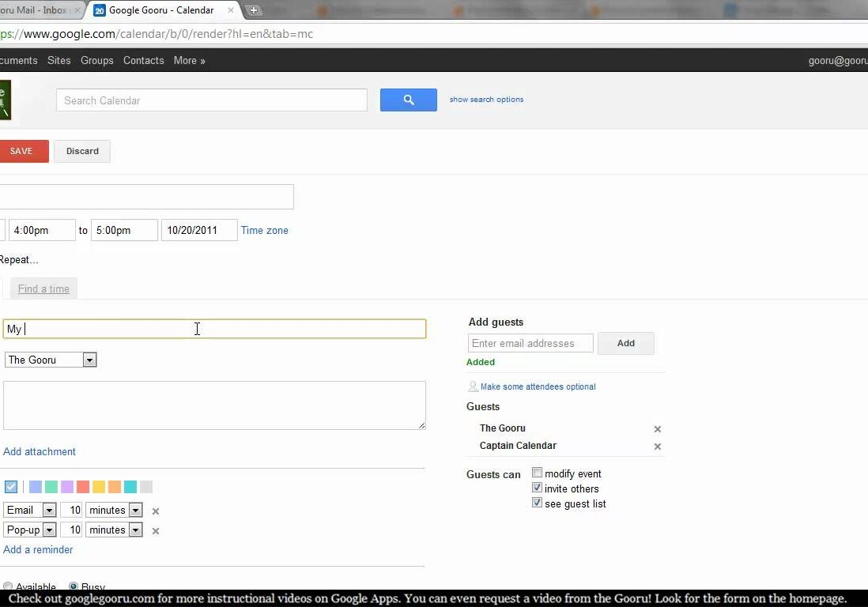Click the Discard button

click(82, 151)
